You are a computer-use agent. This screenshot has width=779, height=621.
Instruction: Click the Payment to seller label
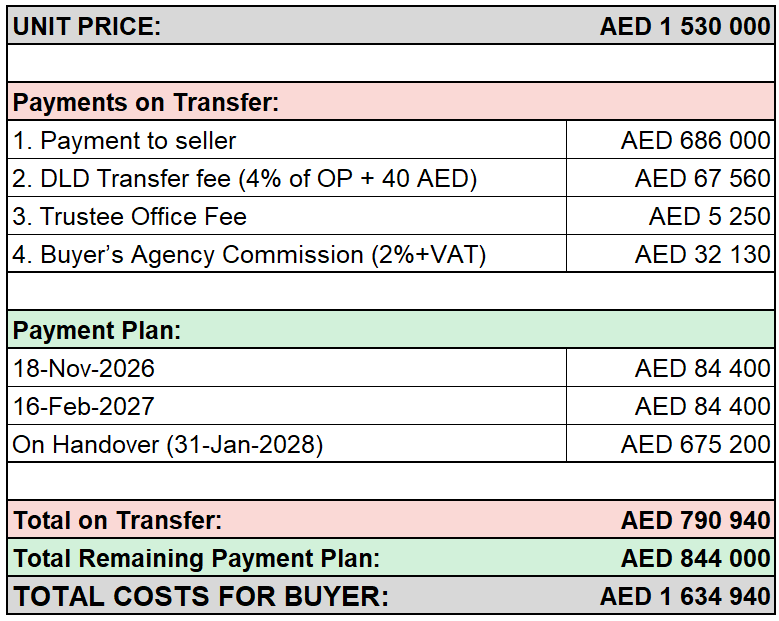click(x=124, y=141)
